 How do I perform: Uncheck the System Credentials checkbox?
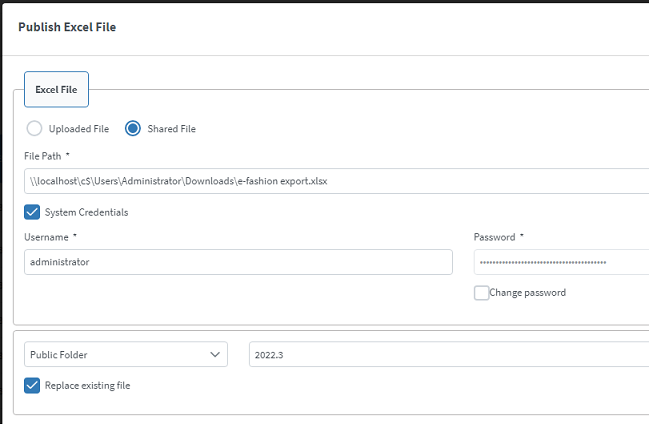click(32, 212)
